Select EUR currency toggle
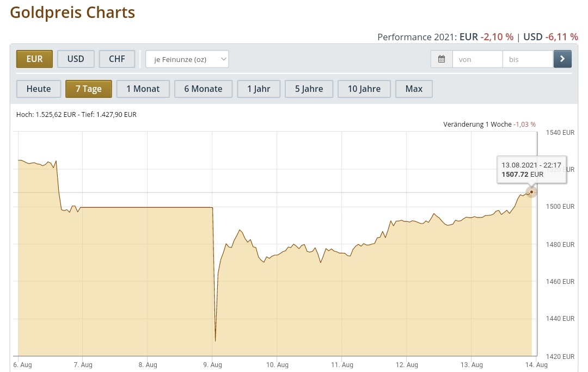 tap(34, 59)
